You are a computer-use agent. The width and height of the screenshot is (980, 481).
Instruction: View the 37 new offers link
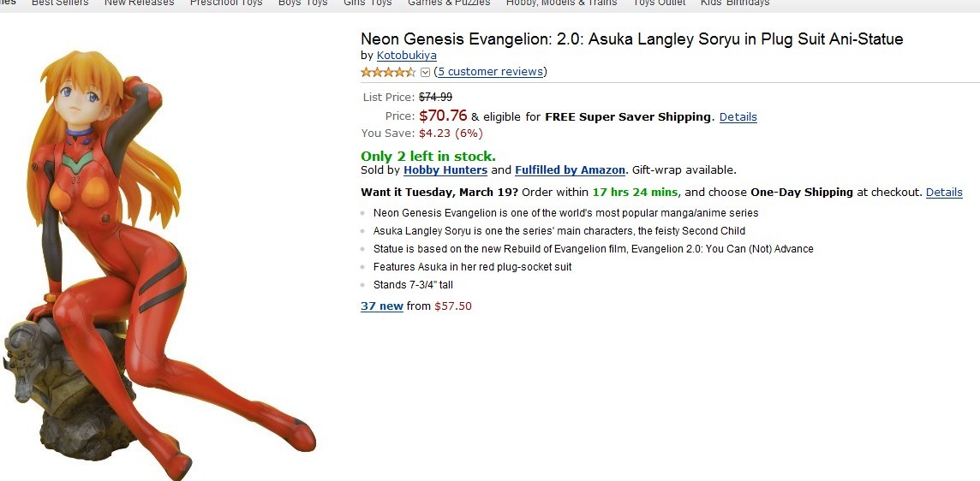[382, 306]
